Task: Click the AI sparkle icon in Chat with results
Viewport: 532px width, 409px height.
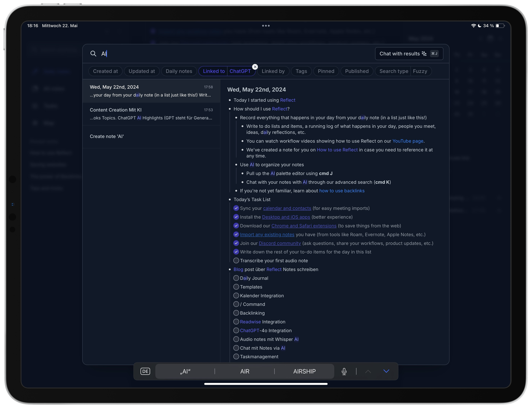Action: (424, 54)
